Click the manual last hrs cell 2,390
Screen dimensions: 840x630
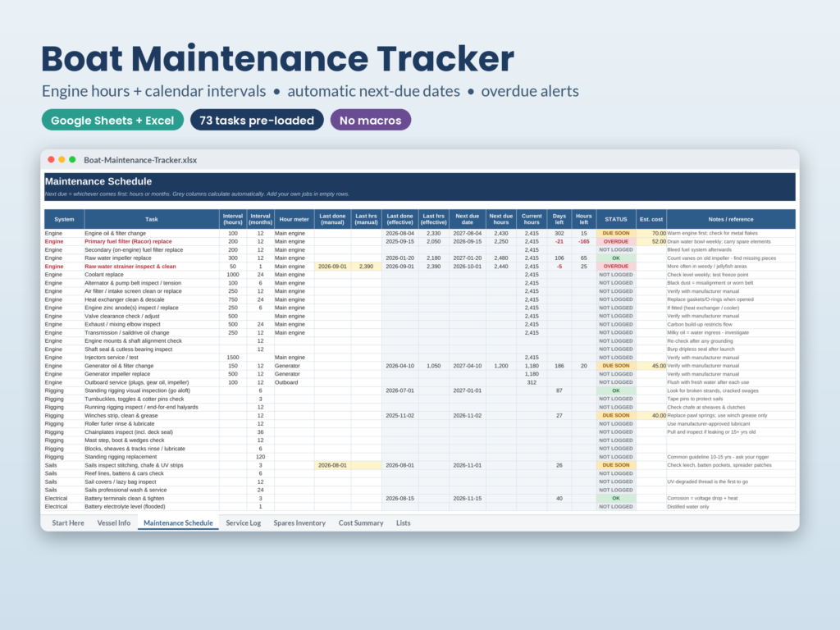click(x=367, y=267)
